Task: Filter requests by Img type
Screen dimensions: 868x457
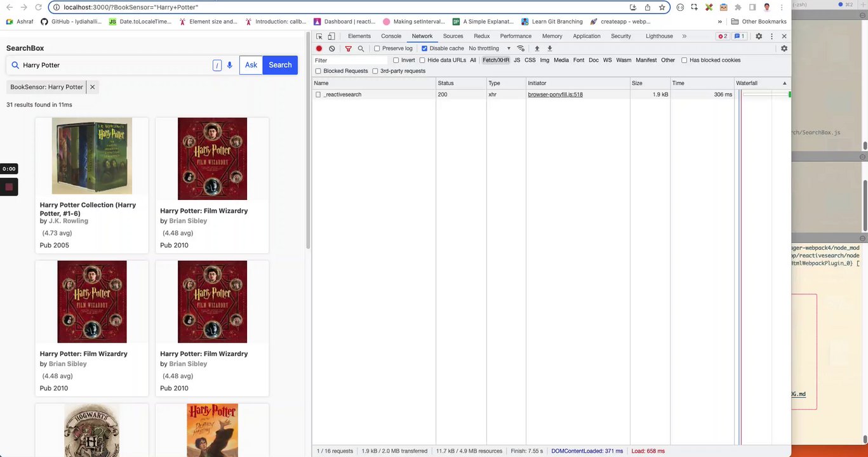Action: pyautogui.click(x=544, y=60)
